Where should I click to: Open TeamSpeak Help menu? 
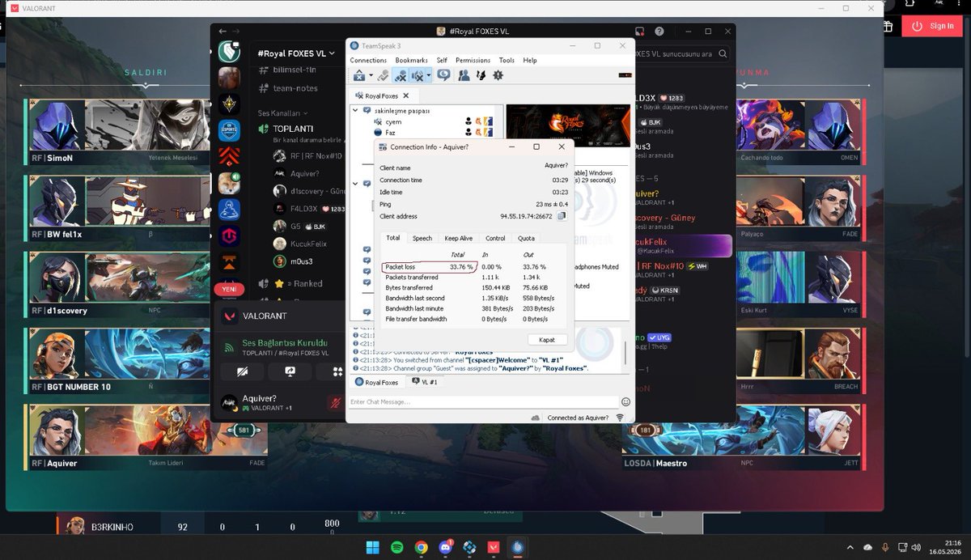[x=530, y=60]
